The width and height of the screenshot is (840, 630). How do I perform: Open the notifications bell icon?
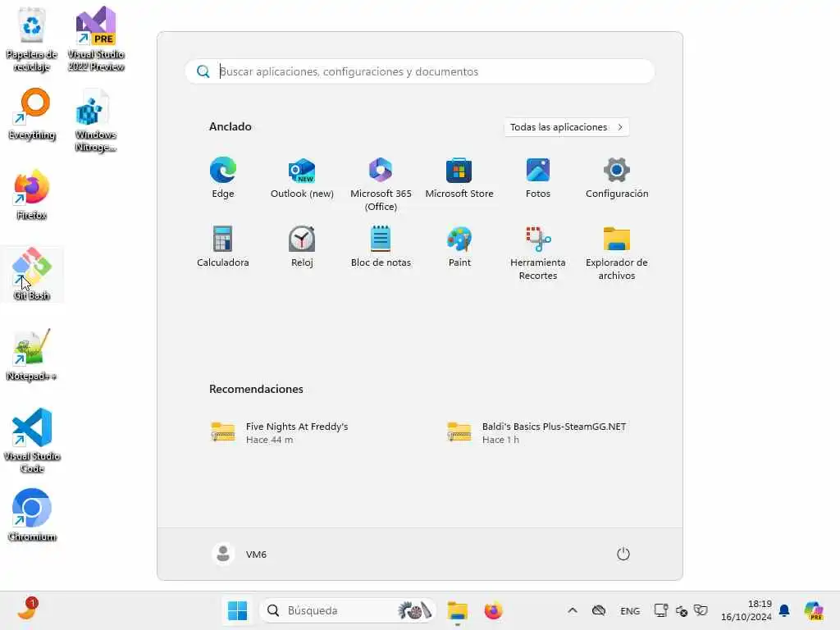[784, 610]
